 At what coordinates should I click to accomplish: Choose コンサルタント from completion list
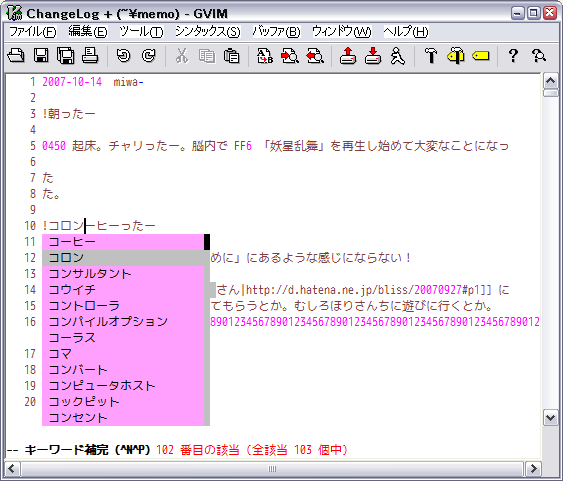click(123, 274)
